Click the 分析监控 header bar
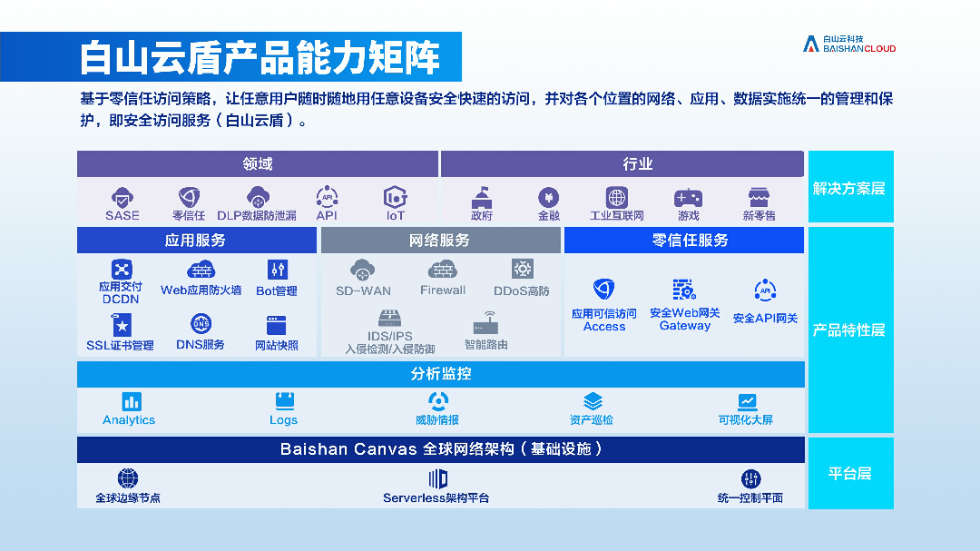 [x=441, y=374]
